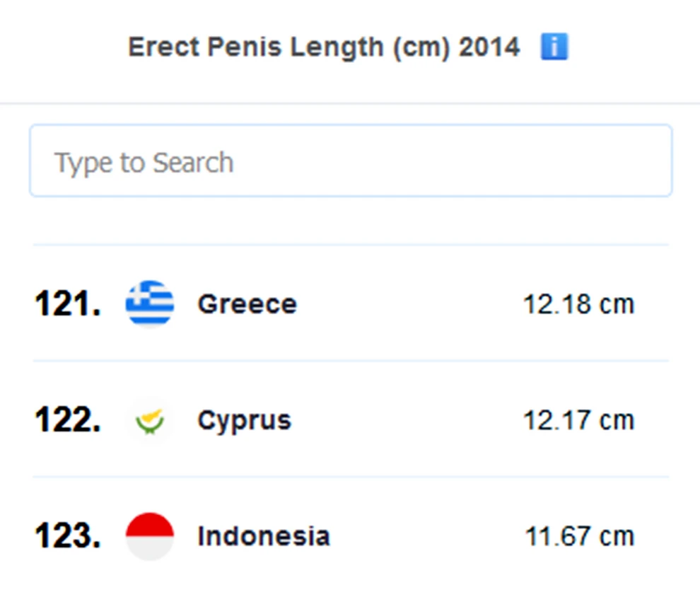
Task: Click the 12.18 cm value
Action: 578,305
